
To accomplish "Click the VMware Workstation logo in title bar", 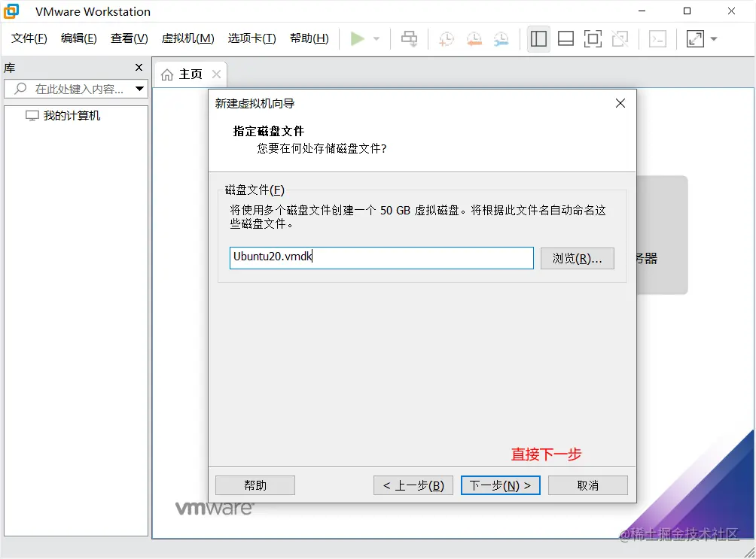I will (11, 11).
